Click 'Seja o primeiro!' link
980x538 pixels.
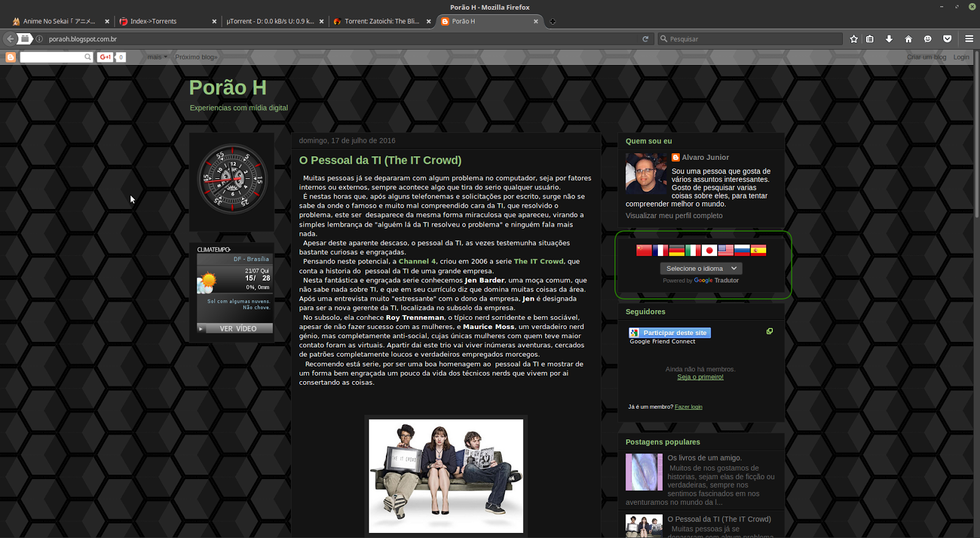click(x=700, y=377)
